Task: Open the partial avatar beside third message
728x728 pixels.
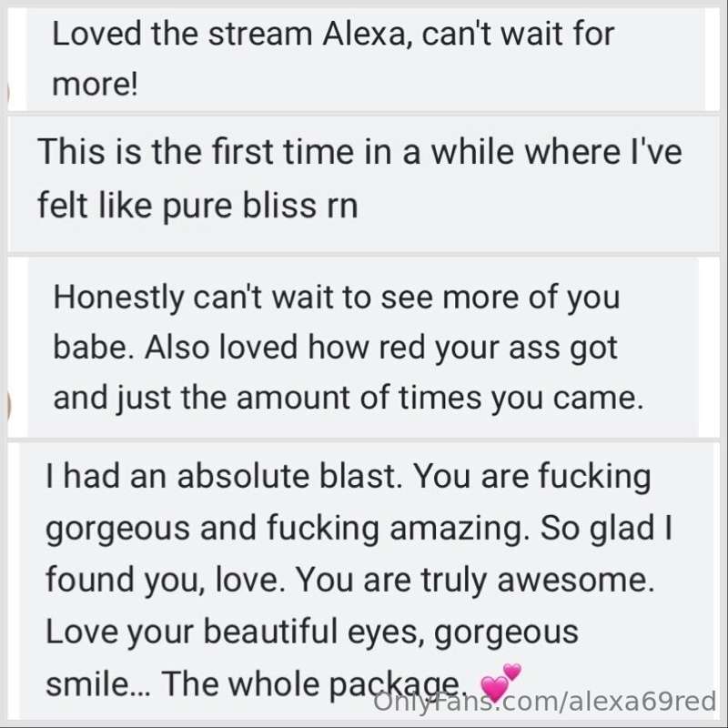Action: click(x=8, y=405)
